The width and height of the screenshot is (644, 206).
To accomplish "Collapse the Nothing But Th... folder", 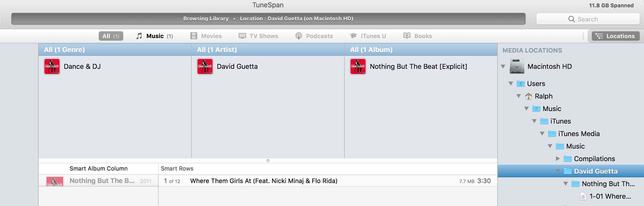I will click(x=565, y=184).
